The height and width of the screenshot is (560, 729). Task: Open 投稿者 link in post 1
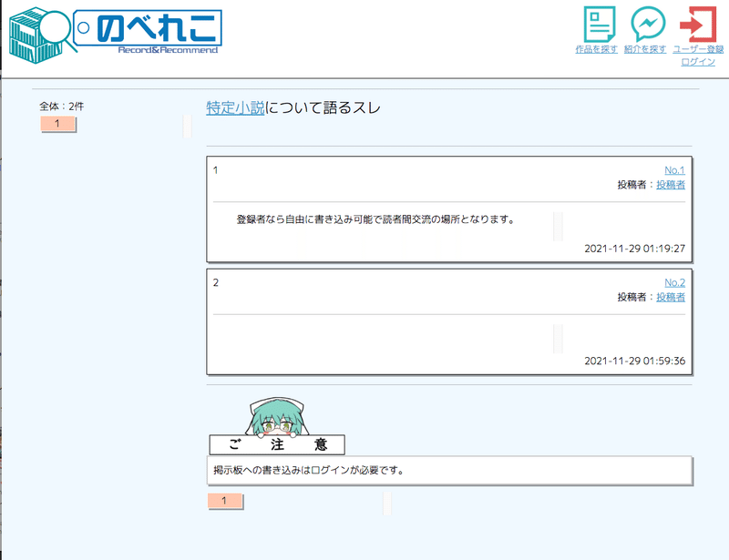[x=671, y=185]
